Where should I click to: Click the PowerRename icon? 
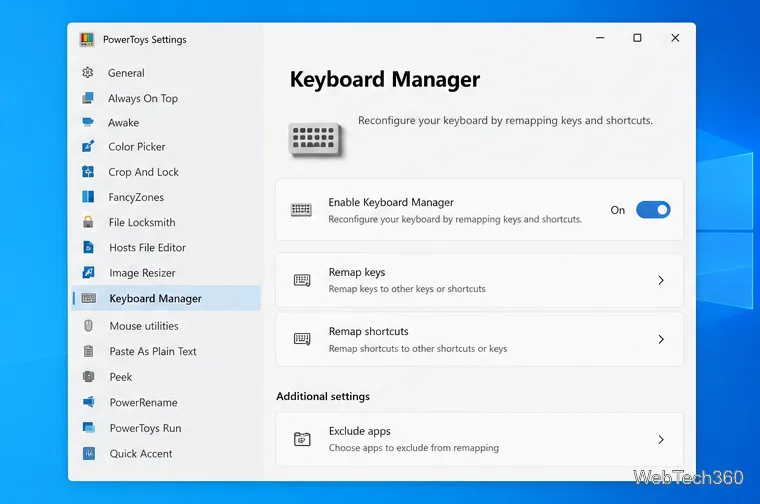(x=89, y=402)
